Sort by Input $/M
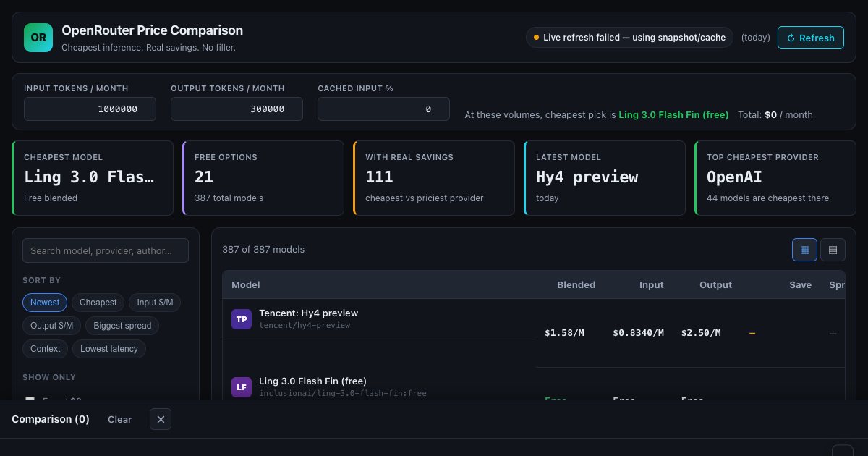This screenshot has height=456, width=868. coord(155,303)
